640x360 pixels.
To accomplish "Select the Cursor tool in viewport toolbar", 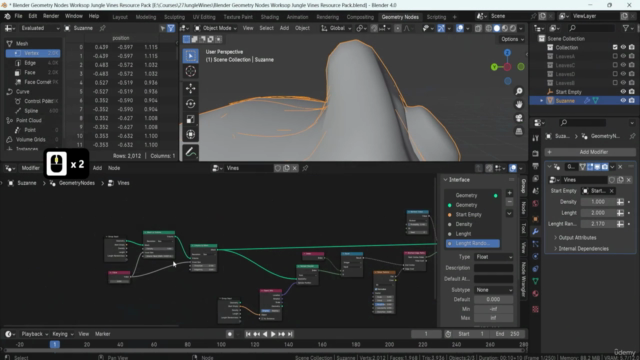I will (191, 71).
